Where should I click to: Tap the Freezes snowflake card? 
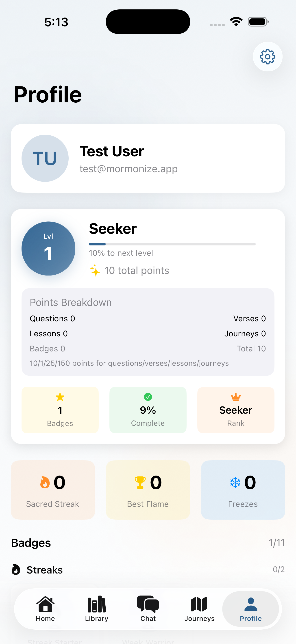[x=243, y=490]
